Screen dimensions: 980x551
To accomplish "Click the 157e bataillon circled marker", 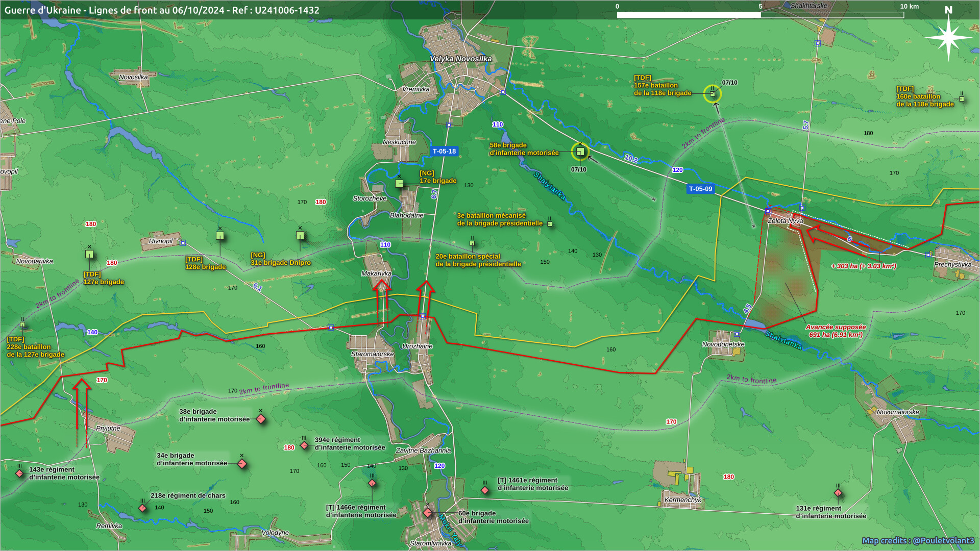I will [713, 94].
